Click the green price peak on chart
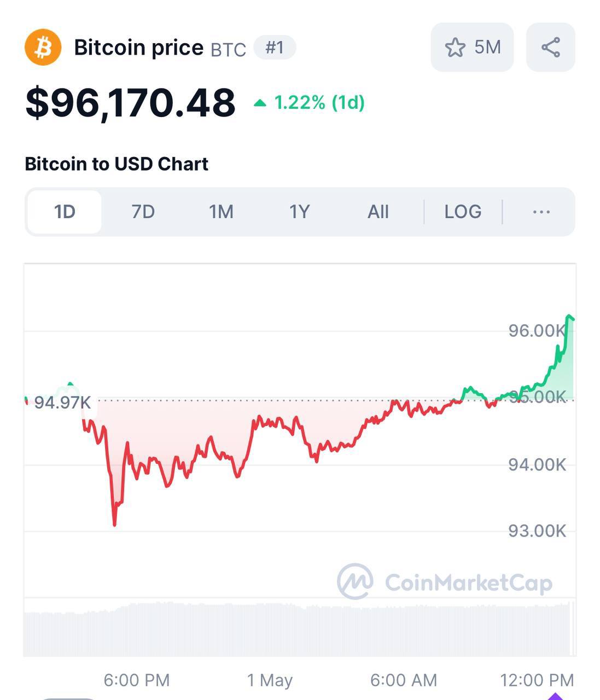 (x=569, y=317)
